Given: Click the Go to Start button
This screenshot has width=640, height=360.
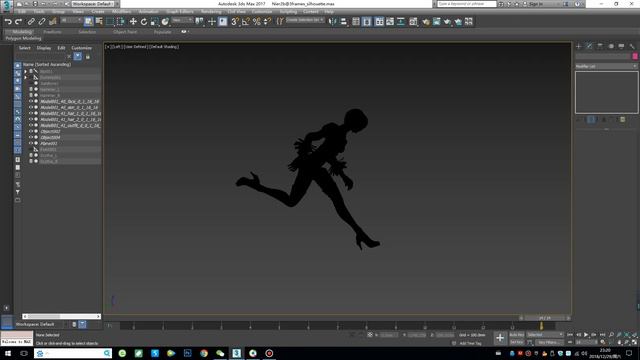Looking at the screenshot, I should 570,335.
